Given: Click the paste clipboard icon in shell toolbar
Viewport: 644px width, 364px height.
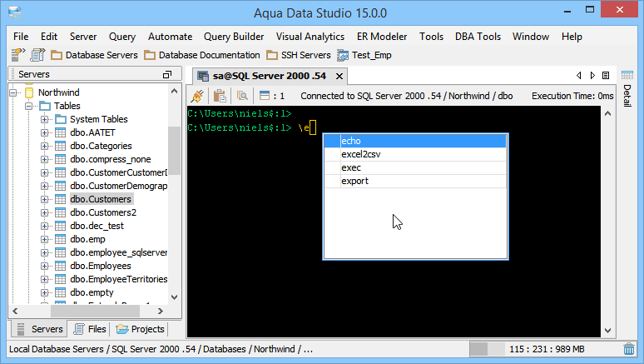Looking at the screenshot, I should [220, 96].
